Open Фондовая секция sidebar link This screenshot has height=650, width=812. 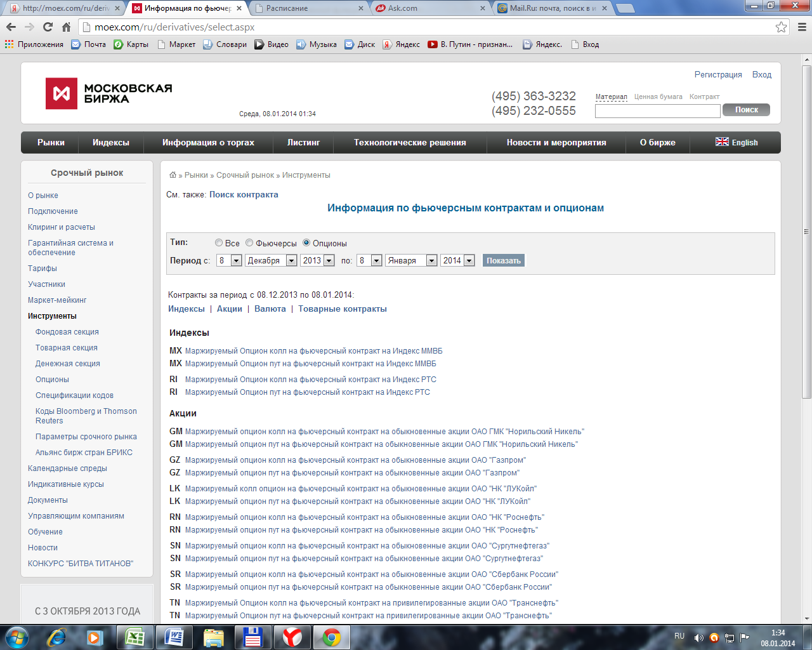click(67, 331)
